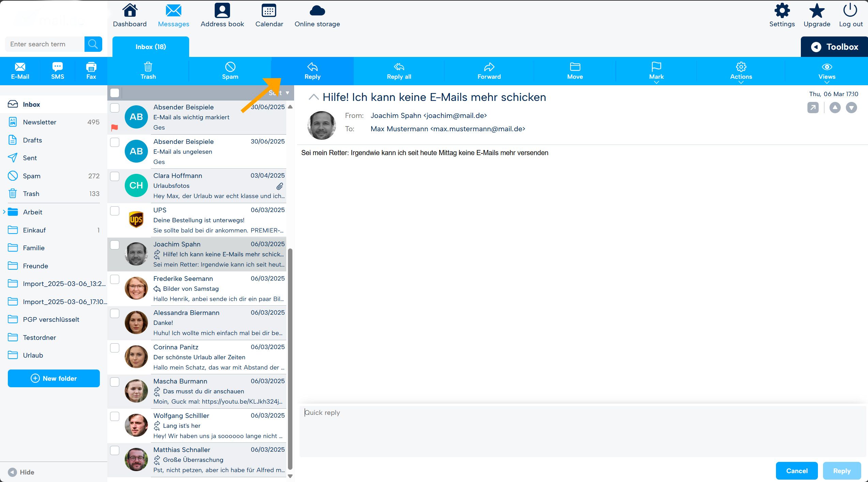Open the Sort dropdown in message list
Image resolution: width=868 pixels, height=482 pixels.
pos(279,93)
